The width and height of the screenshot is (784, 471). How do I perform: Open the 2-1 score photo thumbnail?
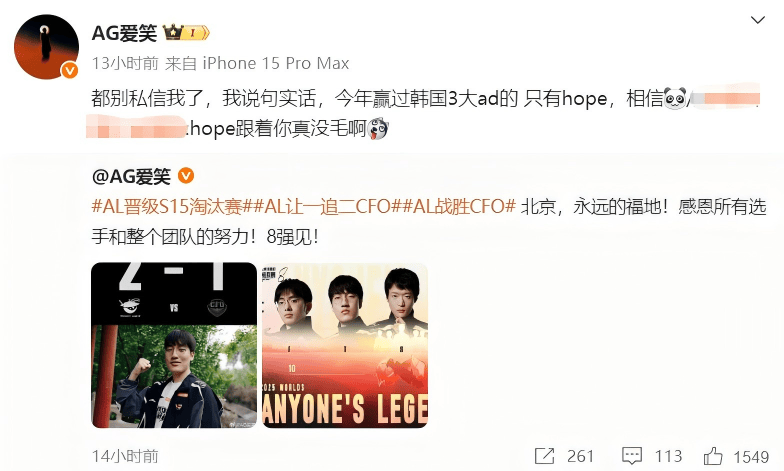(174, 345)
